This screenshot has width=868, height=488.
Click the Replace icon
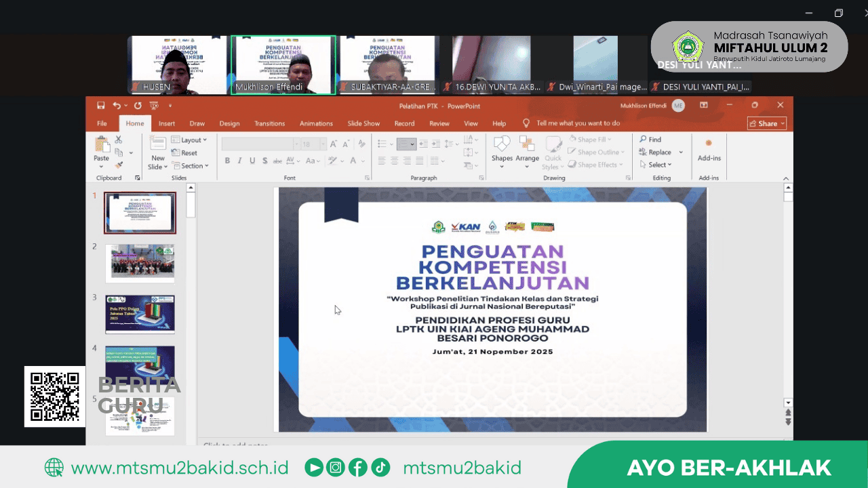[658, 152]
